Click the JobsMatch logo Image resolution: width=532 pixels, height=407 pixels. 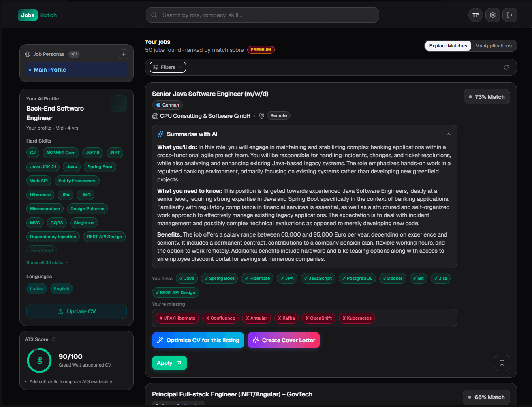click(37, 15)
